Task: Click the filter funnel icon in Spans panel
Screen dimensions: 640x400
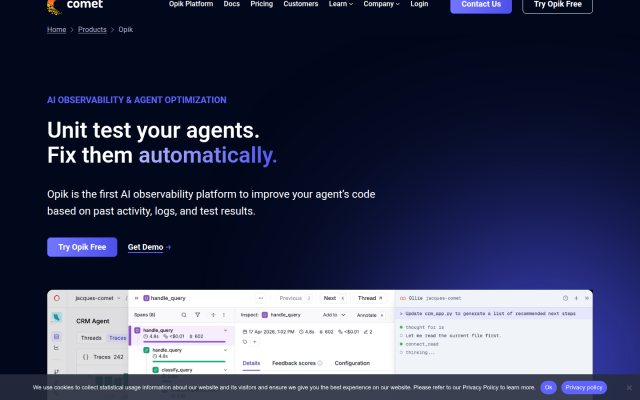Action: point(198,315)
